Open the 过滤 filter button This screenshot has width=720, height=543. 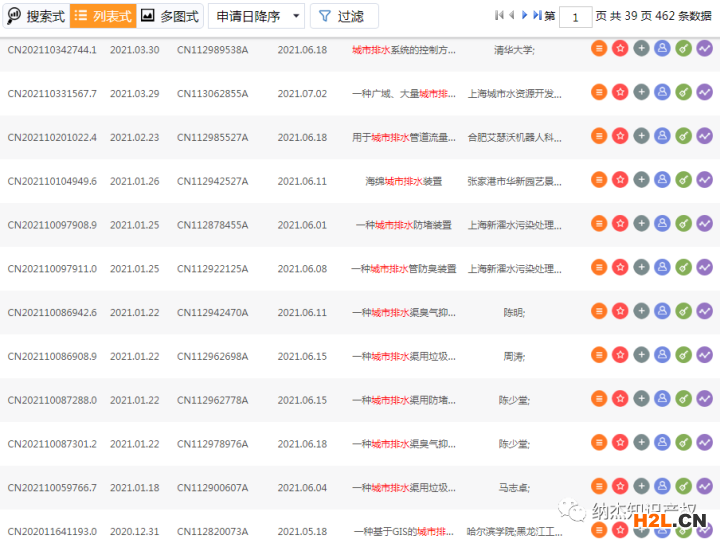click(343, 16)
